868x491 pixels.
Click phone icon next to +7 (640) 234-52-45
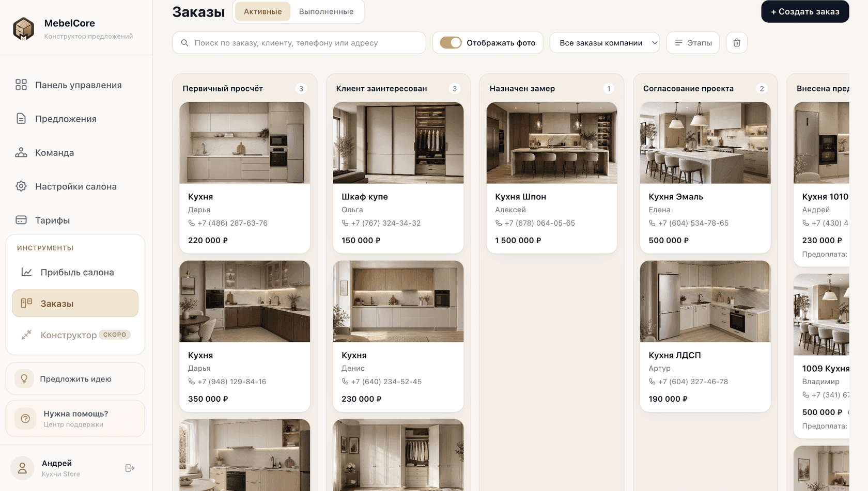[x=345, y=382]
